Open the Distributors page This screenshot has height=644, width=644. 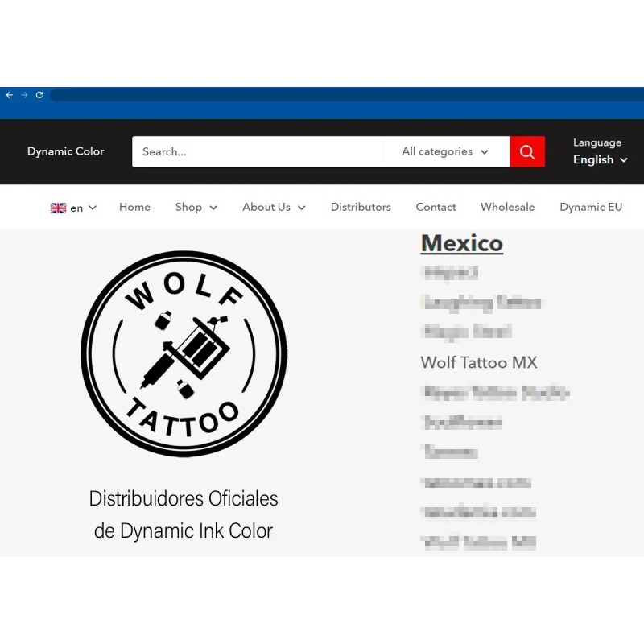361,207
